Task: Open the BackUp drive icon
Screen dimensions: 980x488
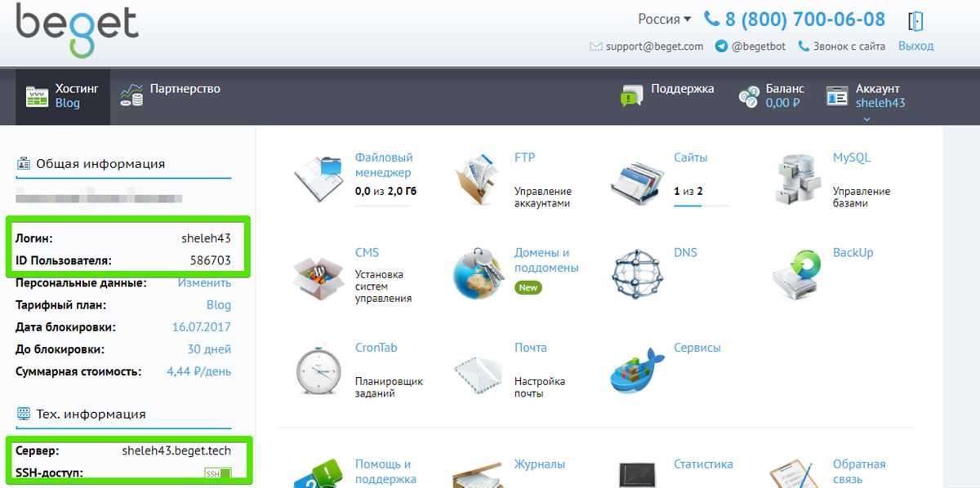Action: (x=797, y=274)
